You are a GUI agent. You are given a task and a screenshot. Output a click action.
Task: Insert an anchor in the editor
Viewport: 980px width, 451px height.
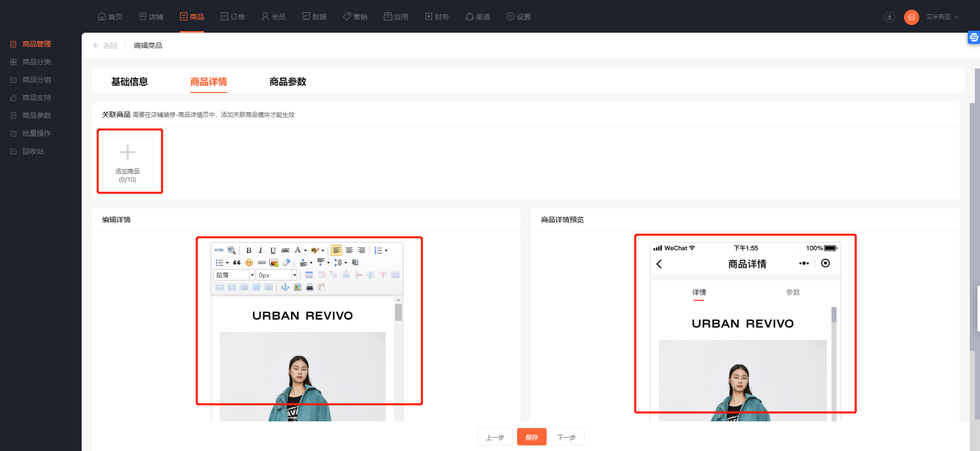pyautogui.click(x=285, y=287)
